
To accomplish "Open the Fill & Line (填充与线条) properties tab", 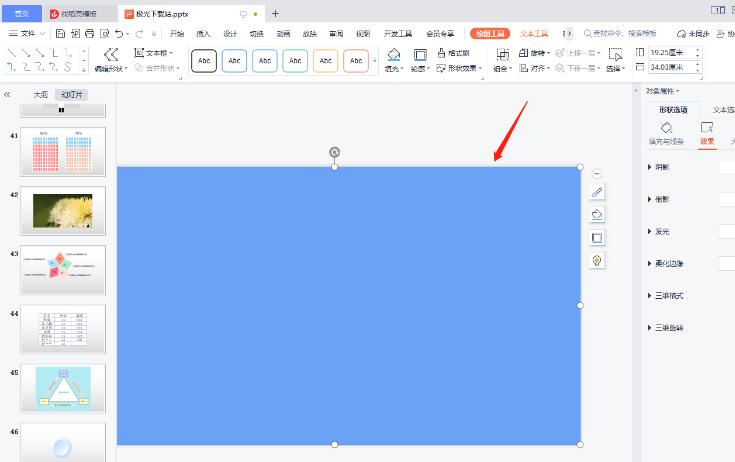I will [666, 134].
